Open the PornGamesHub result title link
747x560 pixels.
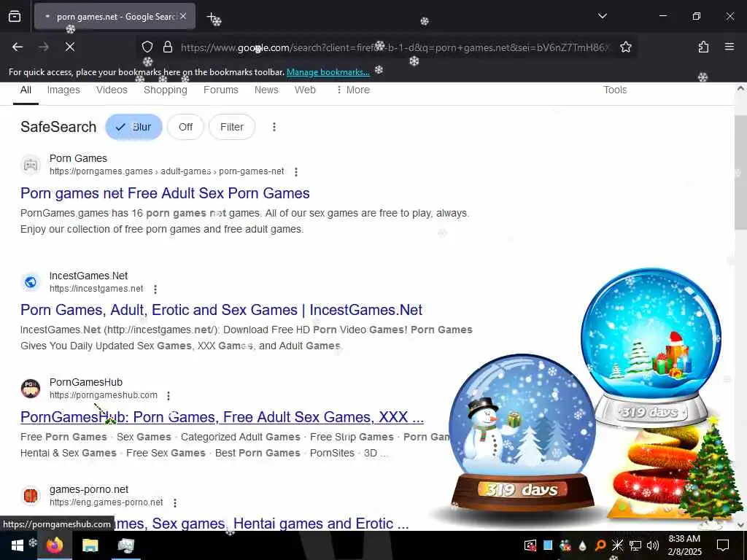click(222, 417)
